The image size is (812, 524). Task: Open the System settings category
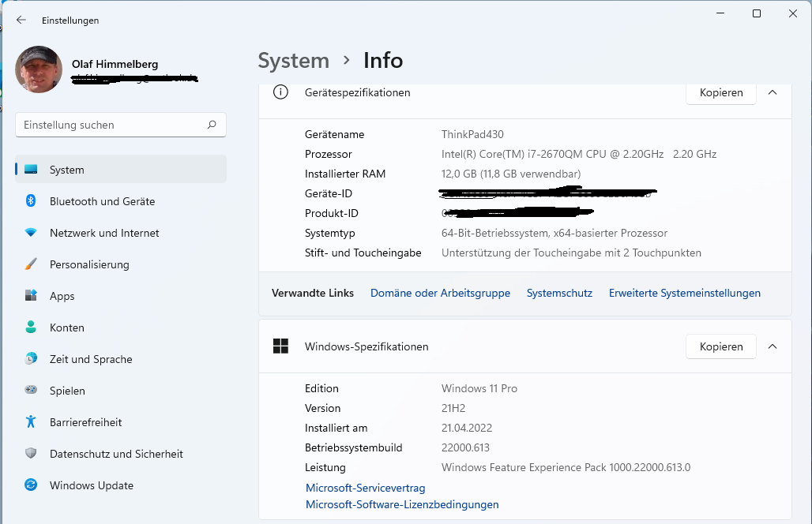121,170
